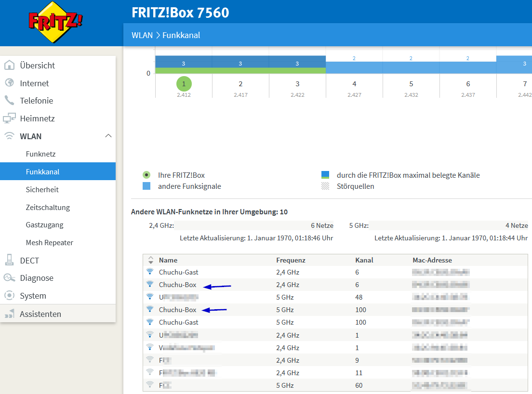Sort table by Kanal column header

pos(364,260)
